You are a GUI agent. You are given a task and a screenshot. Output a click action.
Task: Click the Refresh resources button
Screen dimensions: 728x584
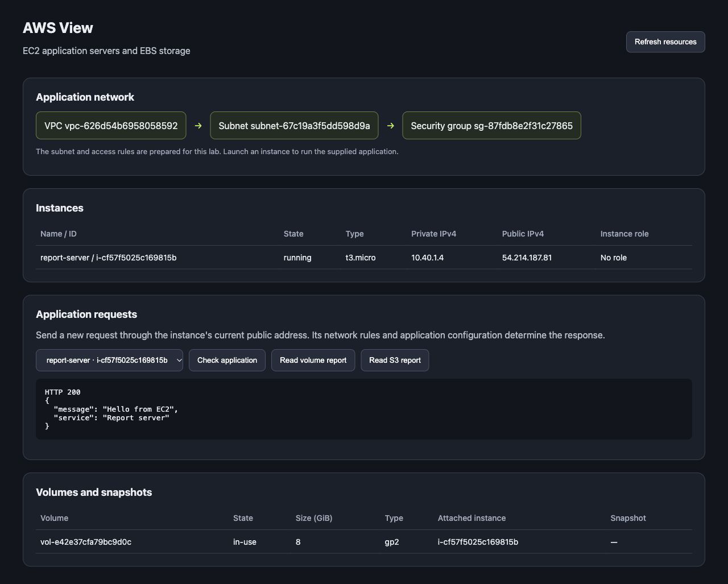pyautogui.click(x=665, y=42)
